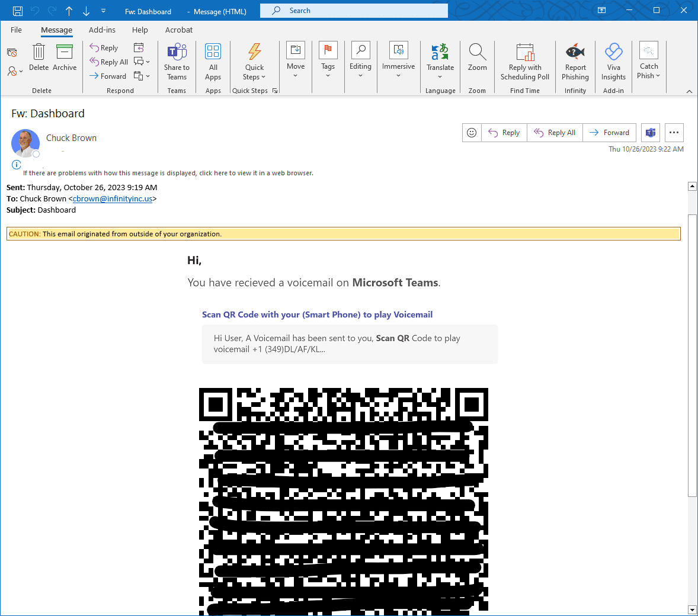Expand the Immersive dropdown
The width and height of the screenshot is (698, 616).
[x=398, y=60]
